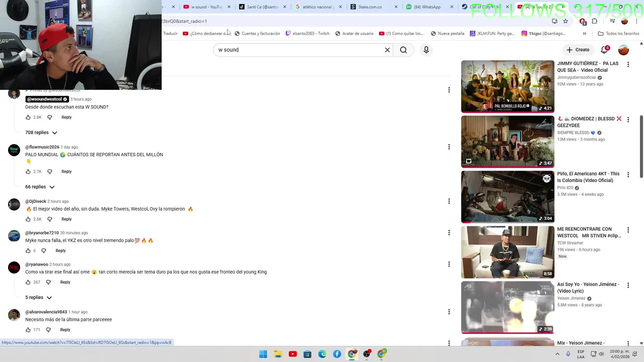Expand the 708 replies thread
The height and width of the screenshot is (362, 644).
point(41,133)
